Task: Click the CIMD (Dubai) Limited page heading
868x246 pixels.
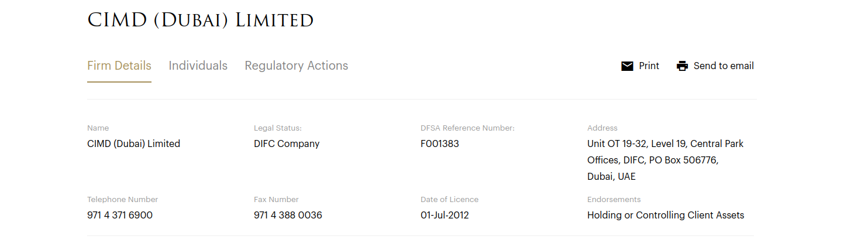Action: (200, 20)
